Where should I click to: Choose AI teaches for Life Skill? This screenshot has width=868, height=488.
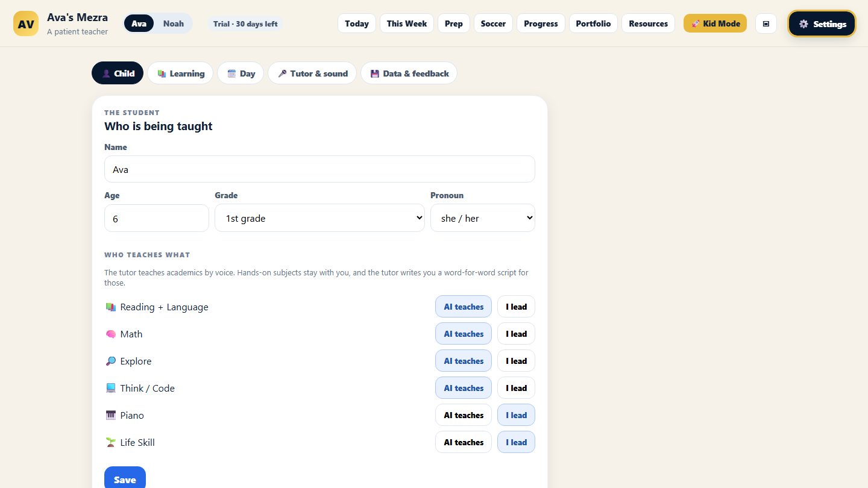coord(464,442)
